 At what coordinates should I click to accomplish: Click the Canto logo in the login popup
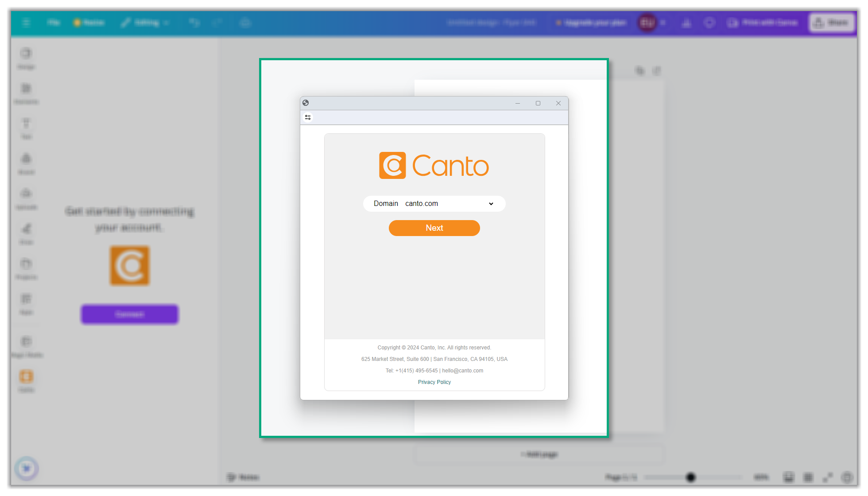[x=434, y=166]
